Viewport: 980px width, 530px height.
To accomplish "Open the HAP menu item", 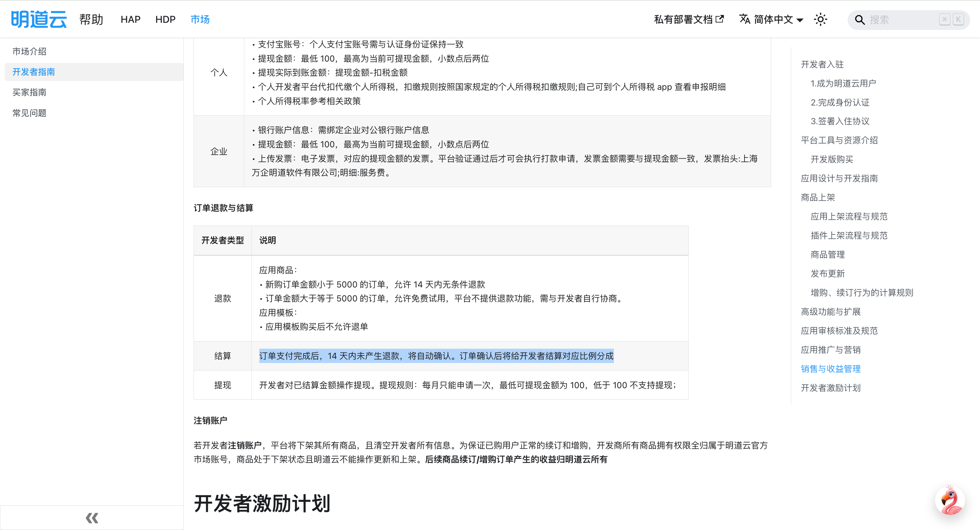I will (x=130, y=19).
